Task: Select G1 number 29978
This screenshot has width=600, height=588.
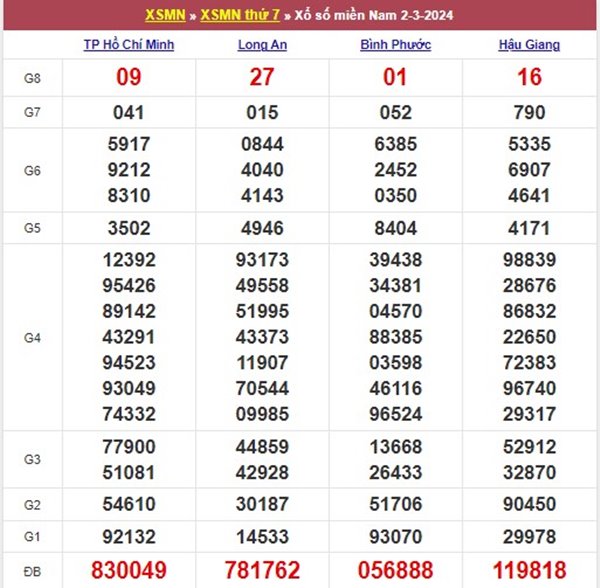Action: click(x=529, y=537)
